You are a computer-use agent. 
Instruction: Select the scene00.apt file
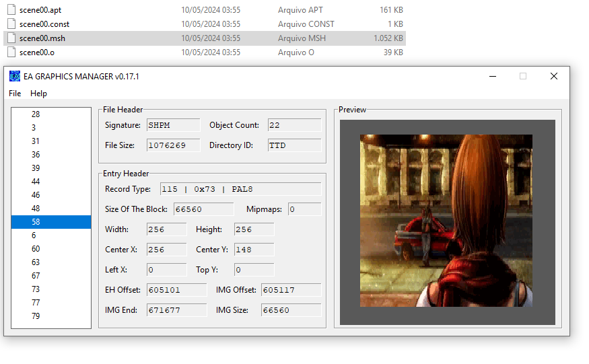click(41, 10)
